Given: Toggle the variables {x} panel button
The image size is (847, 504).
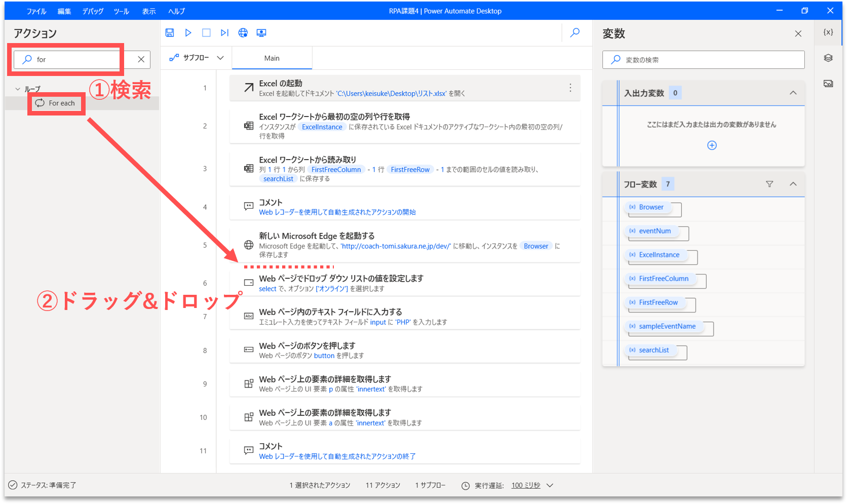Looking at the screenshot, I should click(828, 32).
